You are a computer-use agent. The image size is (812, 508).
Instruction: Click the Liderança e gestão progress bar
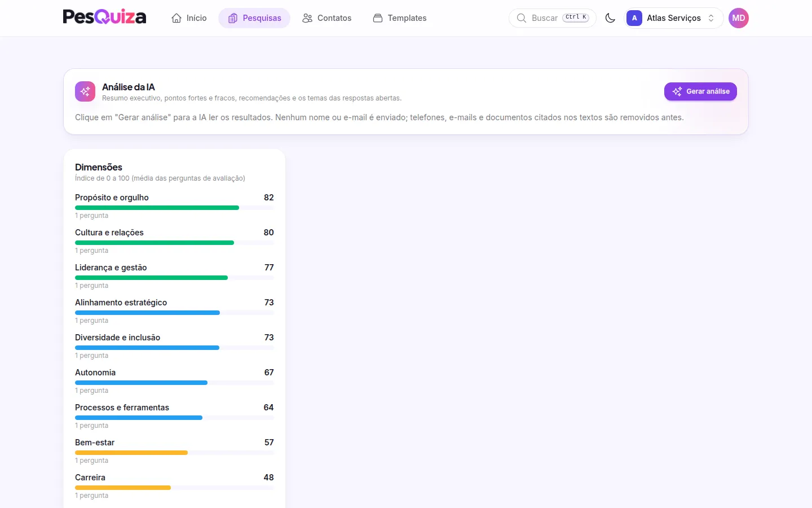[174, 278]
